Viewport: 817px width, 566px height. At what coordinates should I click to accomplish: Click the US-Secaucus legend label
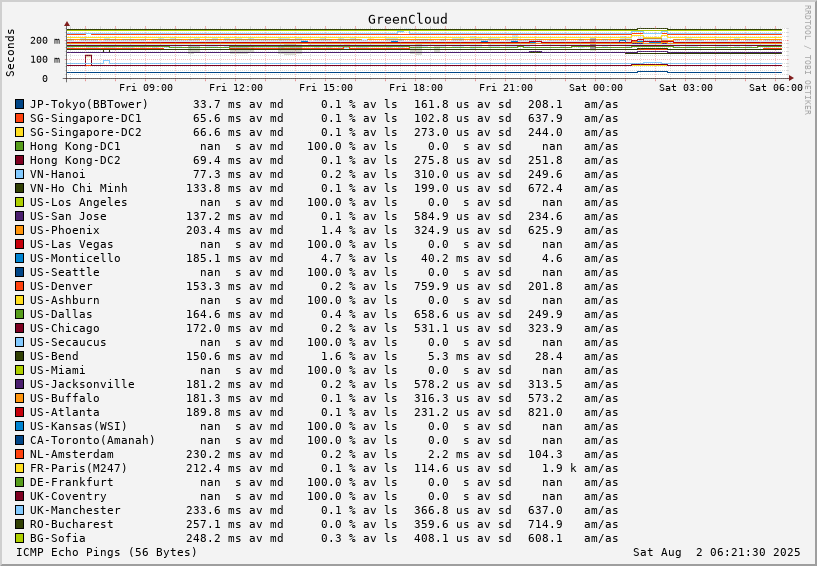point(68,342)
